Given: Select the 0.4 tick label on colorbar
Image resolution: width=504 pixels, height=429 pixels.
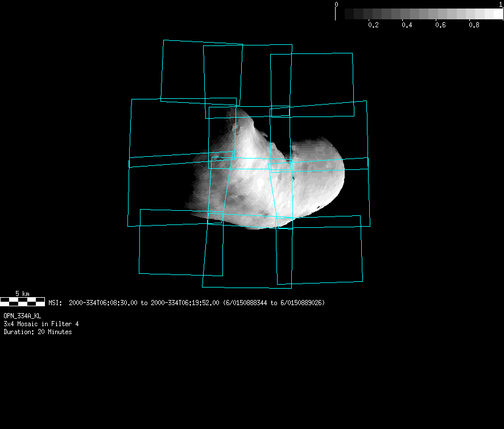Looking at the screenshot, I should 407,25.
